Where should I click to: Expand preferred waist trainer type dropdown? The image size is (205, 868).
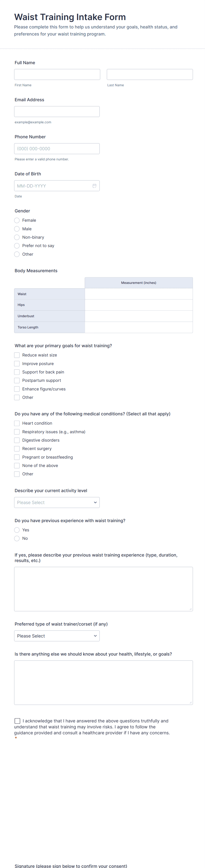57,636
